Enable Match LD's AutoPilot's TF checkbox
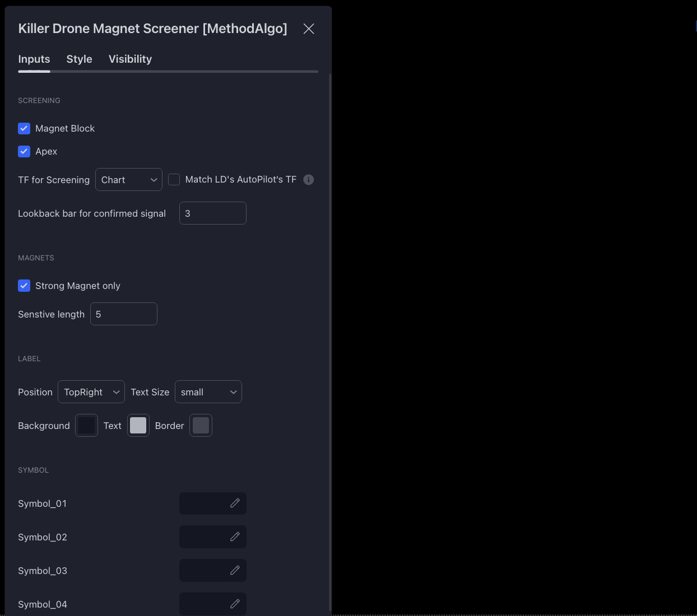697x616 pixels. [x=174, y=180]
